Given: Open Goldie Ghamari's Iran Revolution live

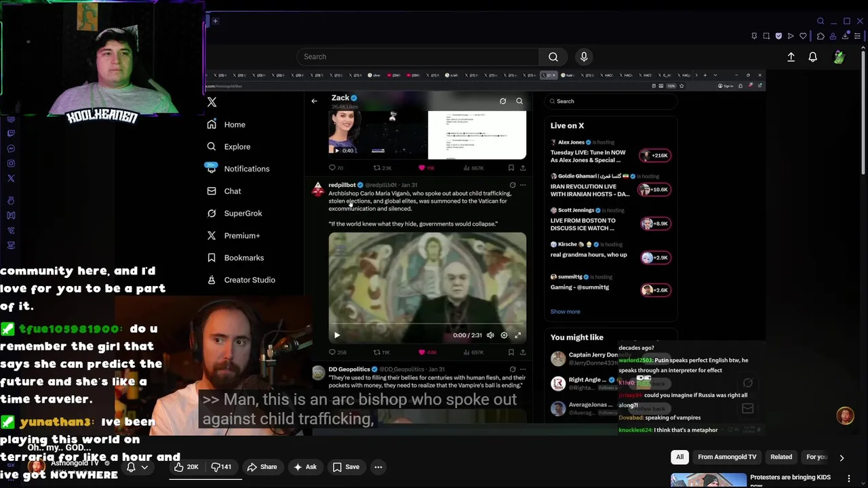Looking at the screenshot, I should [x=610, y=187].
